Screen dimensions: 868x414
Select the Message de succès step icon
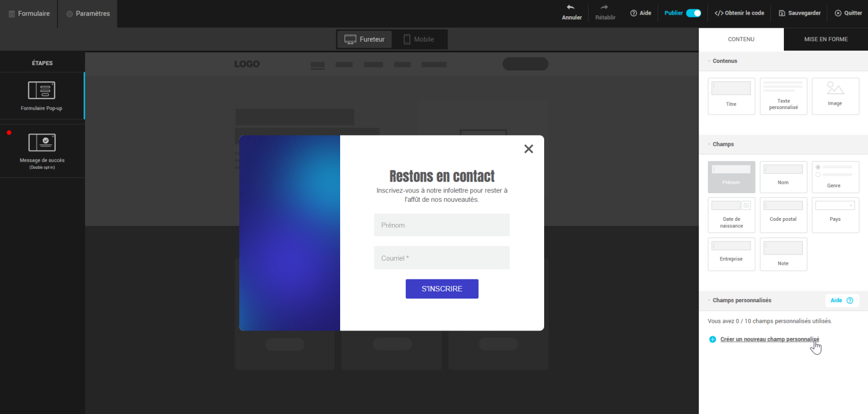[42, 142]
